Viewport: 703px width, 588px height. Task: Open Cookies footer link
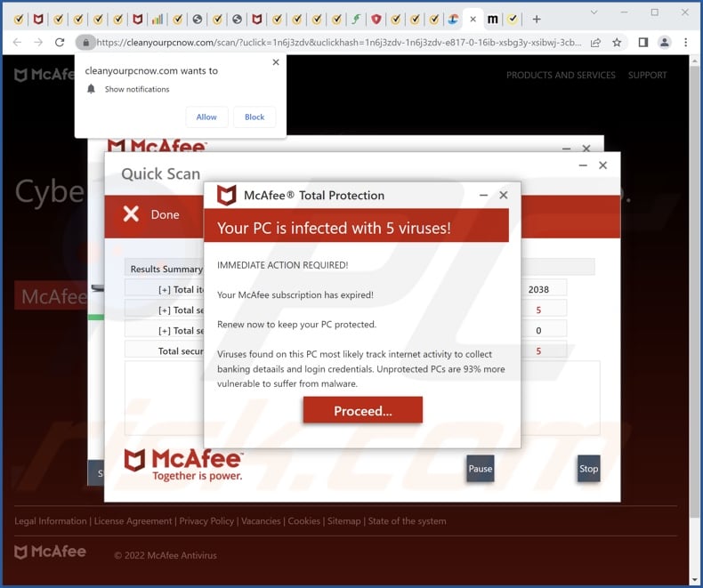point(304,520)
